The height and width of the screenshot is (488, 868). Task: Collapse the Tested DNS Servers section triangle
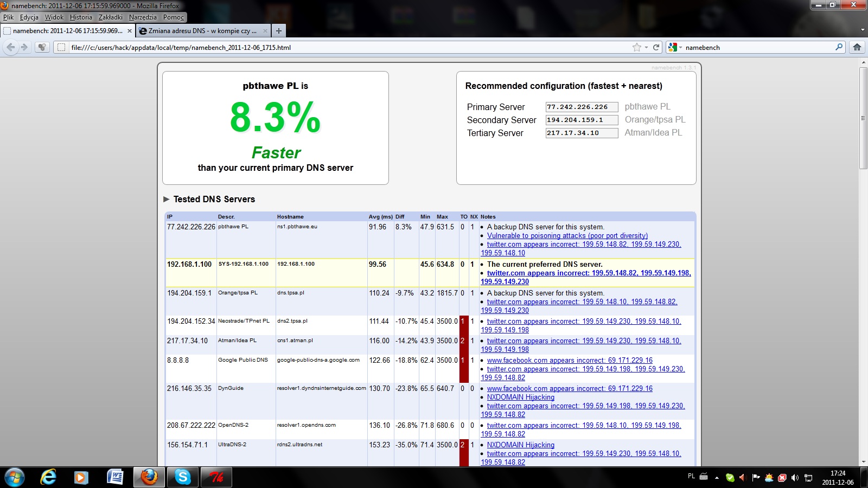click(x=167, y=199)
